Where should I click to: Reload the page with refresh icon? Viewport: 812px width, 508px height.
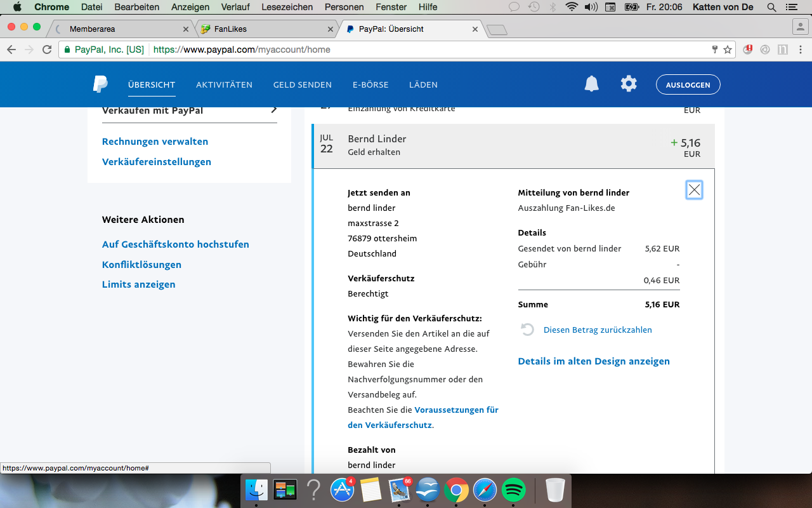47,50
